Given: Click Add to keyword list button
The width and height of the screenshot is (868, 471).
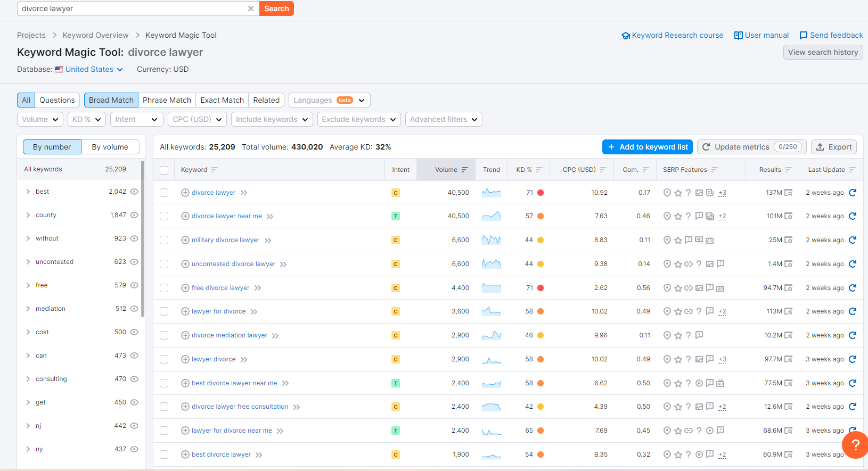Looking at the screenshot, I should coord(648,147).
